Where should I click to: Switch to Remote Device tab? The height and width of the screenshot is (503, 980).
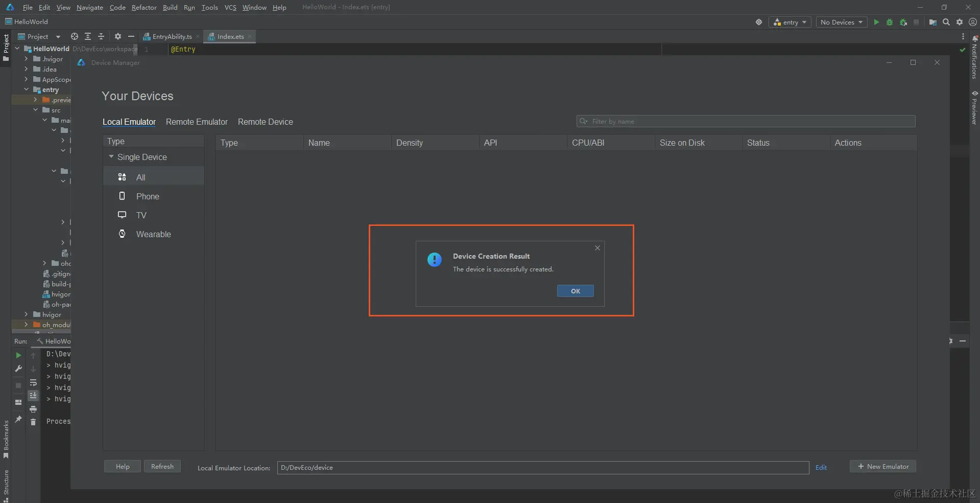pos(266,122)
